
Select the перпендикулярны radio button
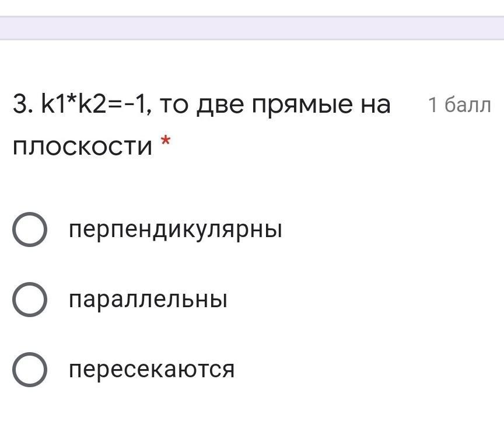[x=30, y=230]
